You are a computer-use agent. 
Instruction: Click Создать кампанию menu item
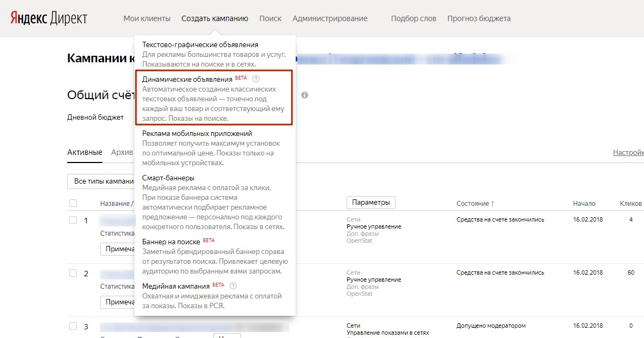pos(215,18)
